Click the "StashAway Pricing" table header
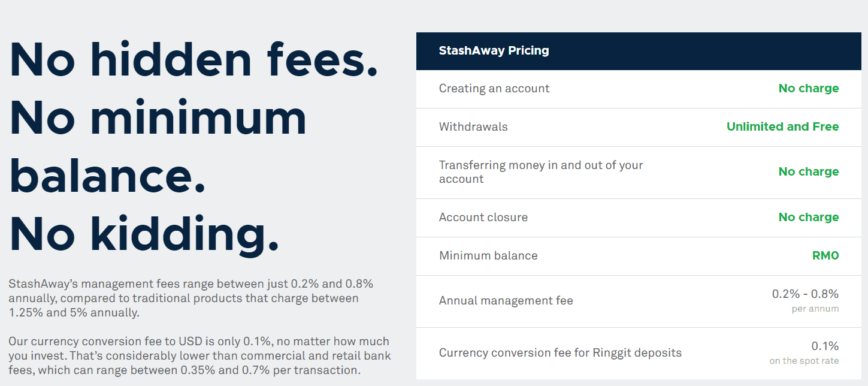The width and height of the screenshot is (868, 386). (494, 51)
